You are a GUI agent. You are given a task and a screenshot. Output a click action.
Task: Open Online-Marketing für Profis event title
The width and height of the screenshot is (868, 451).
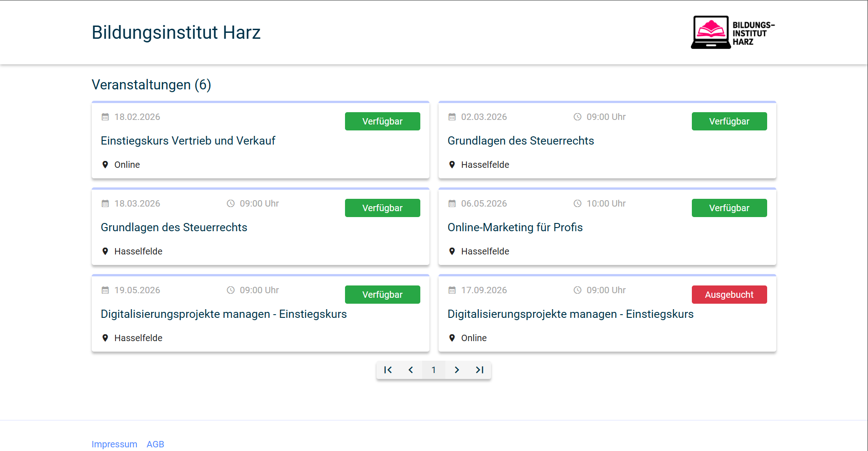(x=515, y=228)
